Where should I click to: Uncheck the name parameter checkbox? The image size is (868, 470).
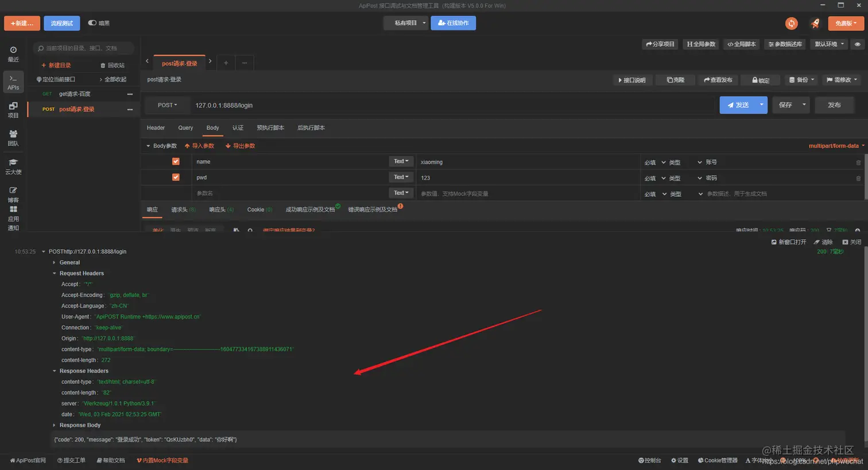(x=176, y=162)
